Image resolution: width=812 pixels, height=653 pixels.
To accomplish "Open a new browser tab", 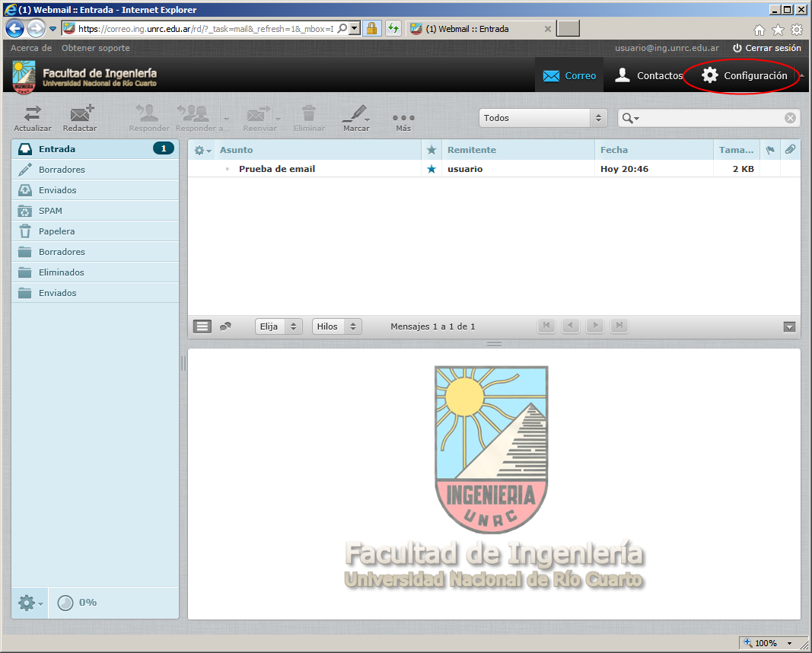I will pos(568,28).
